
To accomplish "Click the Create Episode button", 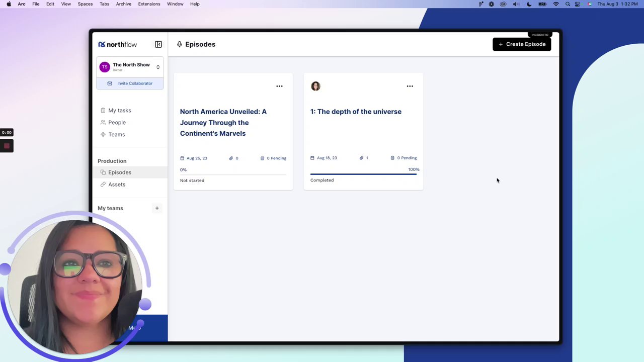I will pyautogui.click(x=522, y=44).
